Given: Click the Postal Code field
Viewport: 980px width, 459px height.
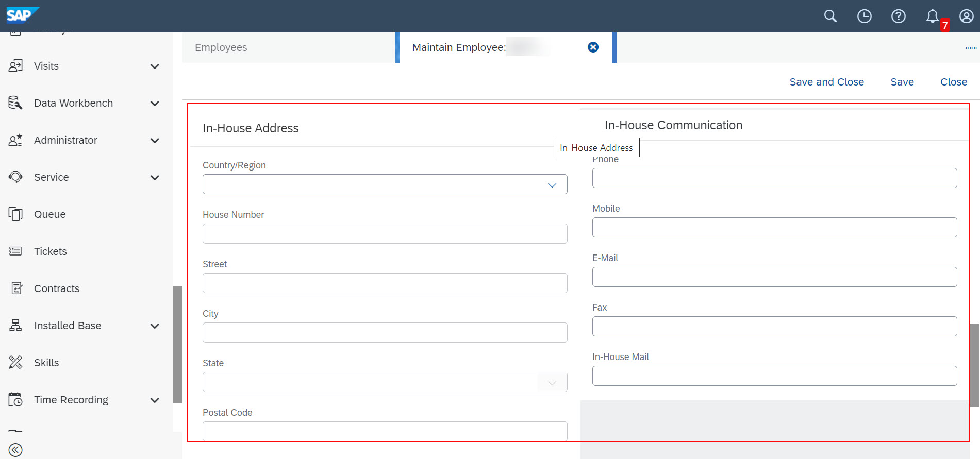Looking at the screenshot, I should [385, 431].
